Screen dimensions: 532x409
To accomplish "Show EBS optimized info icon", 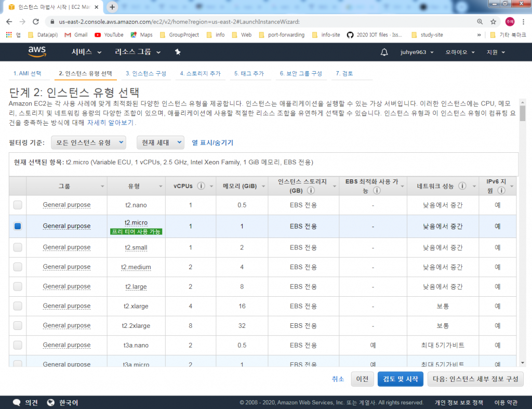I will pos(376,190).
